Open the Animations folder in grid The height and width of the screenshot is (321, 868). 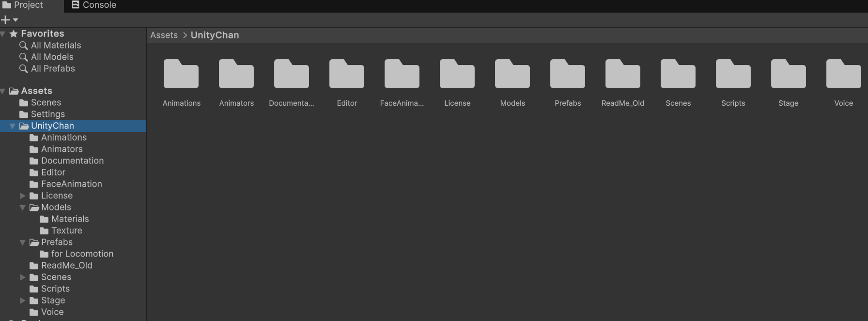(181, 74)
